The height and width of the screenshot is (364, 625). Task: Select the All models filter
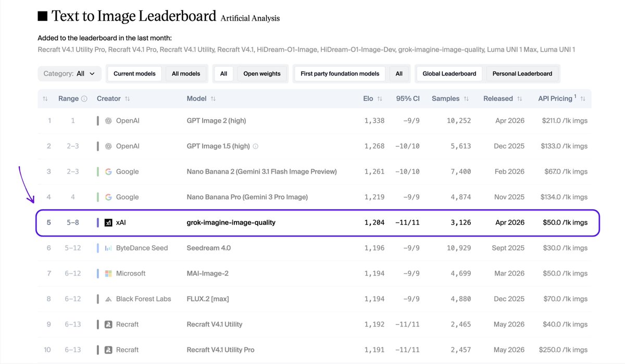click(186, 73)
